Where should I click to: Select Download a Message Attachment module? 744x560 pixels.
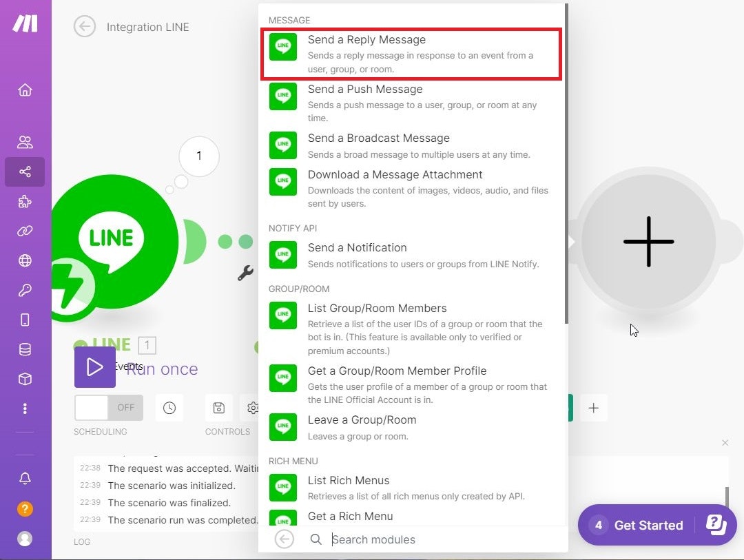411,189
